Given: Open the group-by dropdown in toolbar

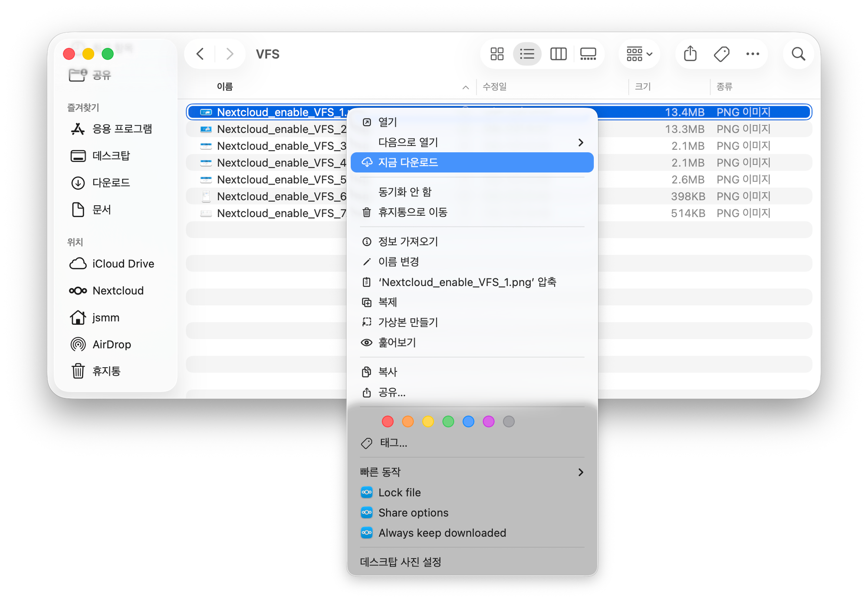Looking at the screenshot, I should [x=639, y=54].
